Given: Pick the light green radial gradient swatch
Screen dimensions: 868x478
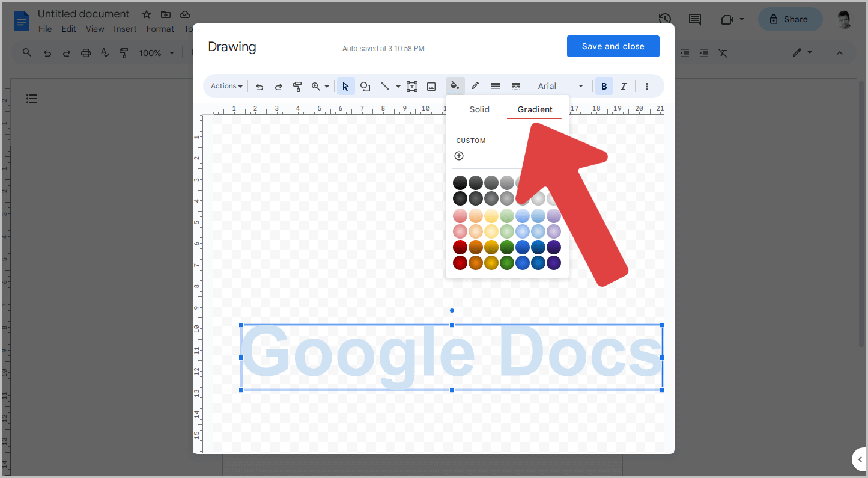Looking at the screenshot, I should pyautogui.click(x=507, y=231).
